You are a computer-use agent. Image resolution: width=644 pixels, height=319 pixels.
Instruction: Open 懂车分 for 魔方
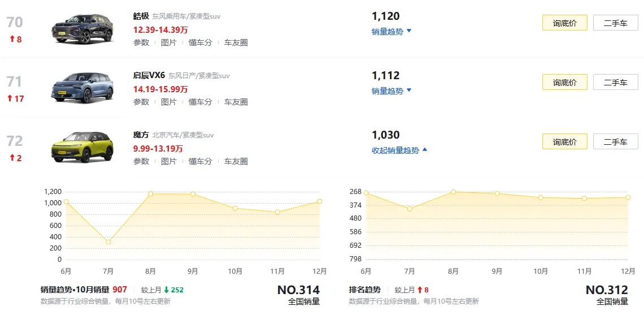[x=200, y=161]
